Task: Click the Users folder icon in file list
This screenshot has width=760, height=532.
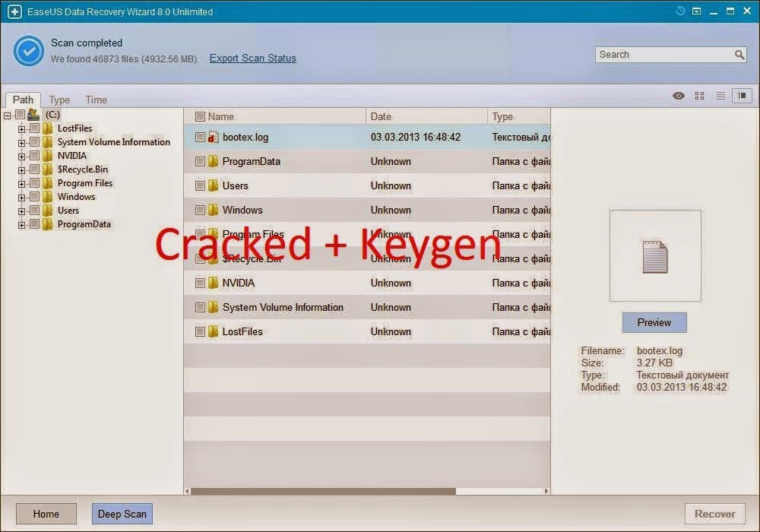Action: (214, 185)
